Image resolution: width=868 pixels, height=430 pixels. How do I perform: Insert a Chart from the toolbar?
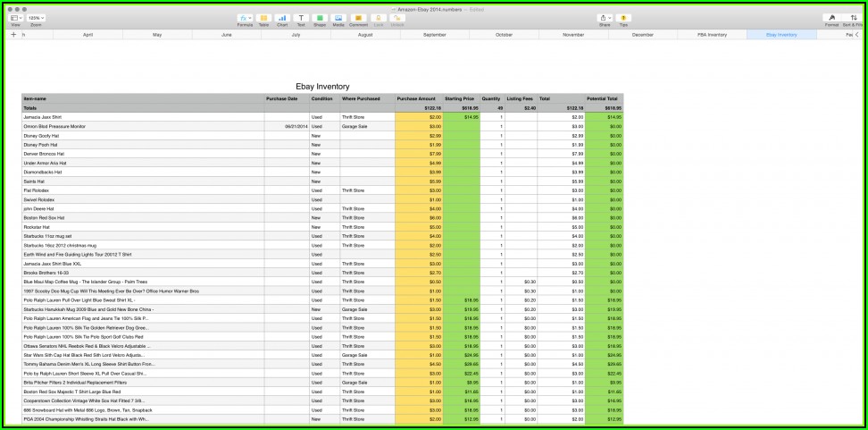pos(282,18)
